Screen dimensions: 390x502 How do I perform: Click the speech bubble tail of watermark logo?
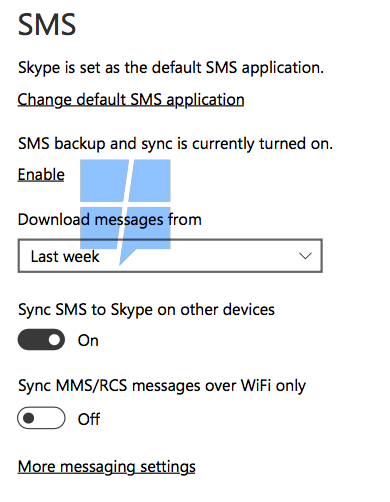(128, 257)
